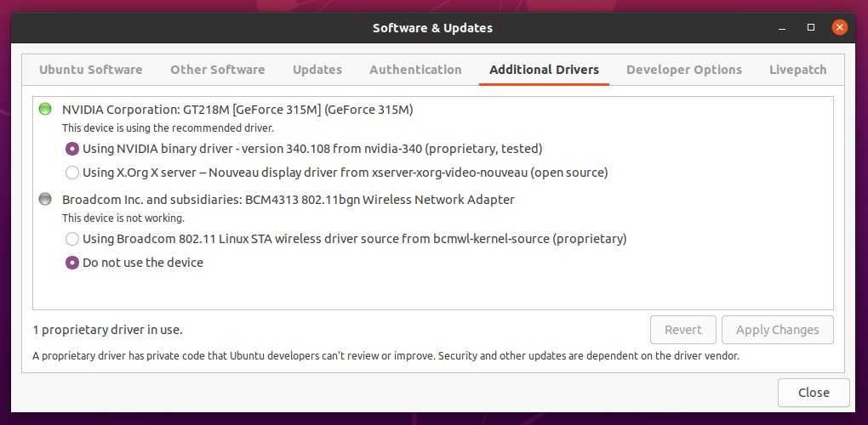Click the Revert button

pos(683,330)
